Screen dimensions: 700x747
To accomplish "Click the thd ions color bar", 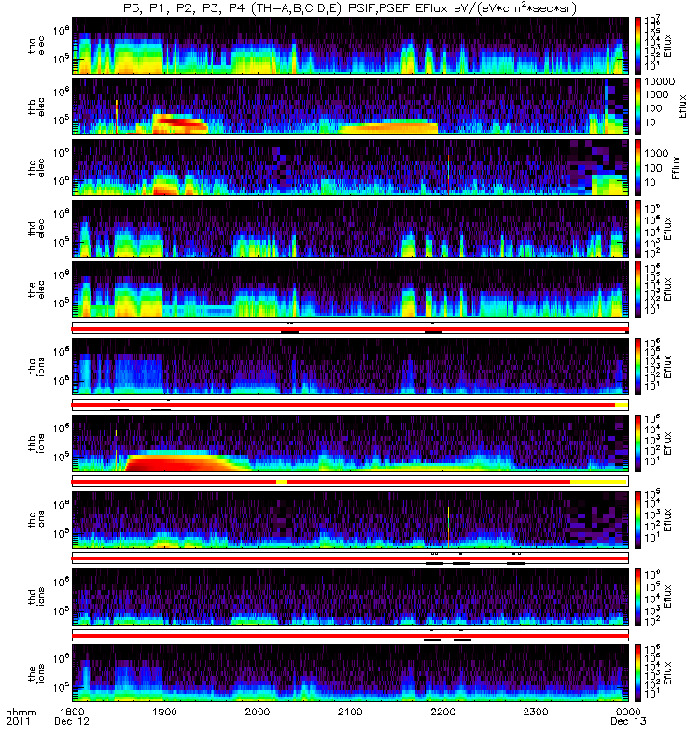I will [637, 597].
